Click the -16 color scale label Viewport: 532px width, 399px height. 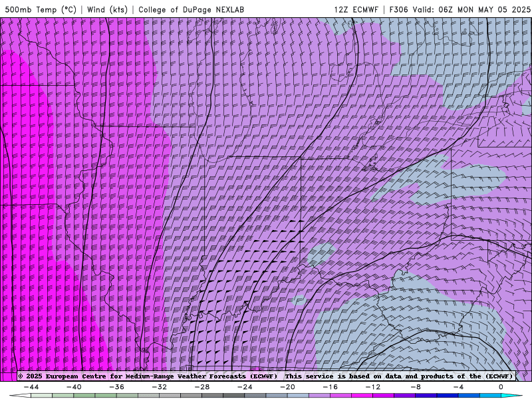(331, 387)
